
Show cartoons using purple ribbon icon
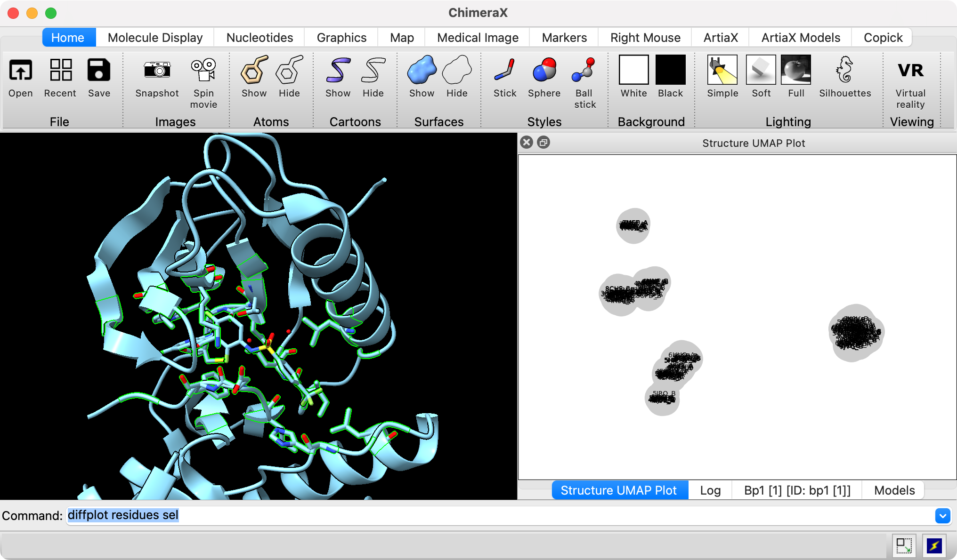coord(338,71)
